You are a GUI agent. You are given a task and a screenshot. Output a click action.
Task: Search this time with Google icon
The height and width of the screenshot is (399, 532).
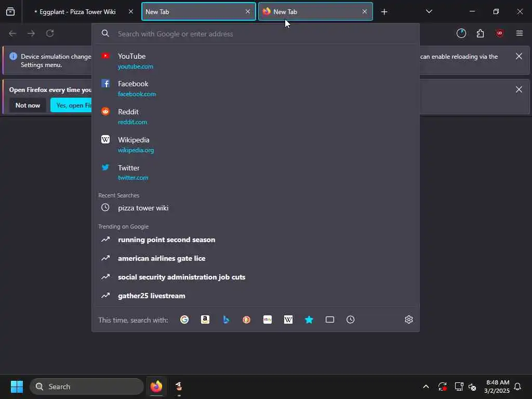click(x=184, y=320)
